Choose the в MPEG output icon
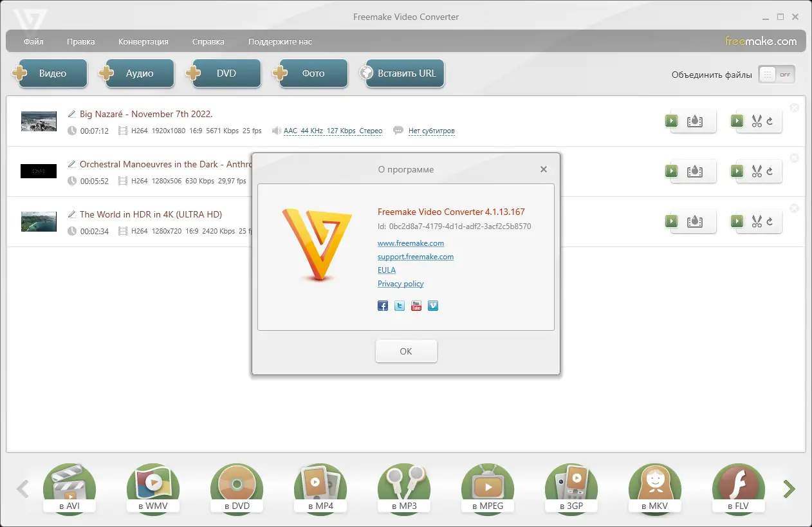Image resolution: width=812 pixels, height=527 pixels. (488, 490)
